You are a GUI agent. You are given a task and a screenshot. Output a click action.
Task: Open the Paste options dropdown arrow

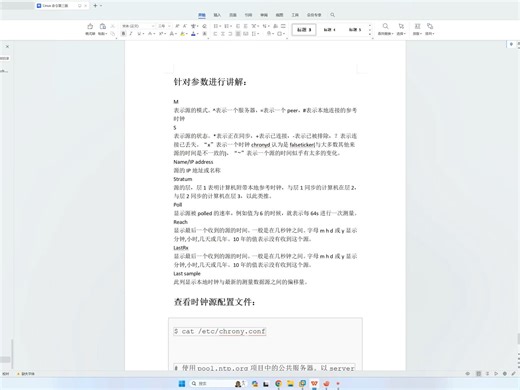[106, 34]
